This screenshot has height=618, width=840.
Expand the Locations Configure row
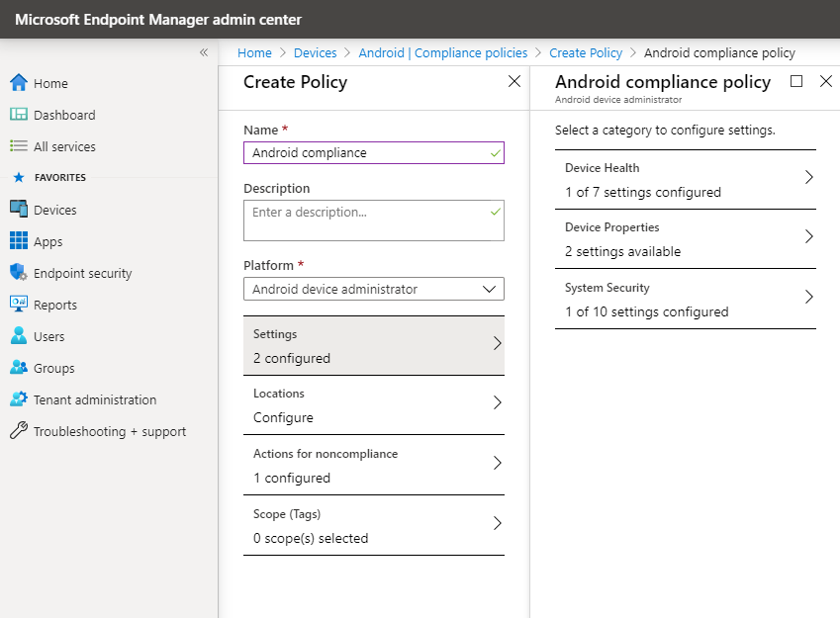tap(374, 404)
